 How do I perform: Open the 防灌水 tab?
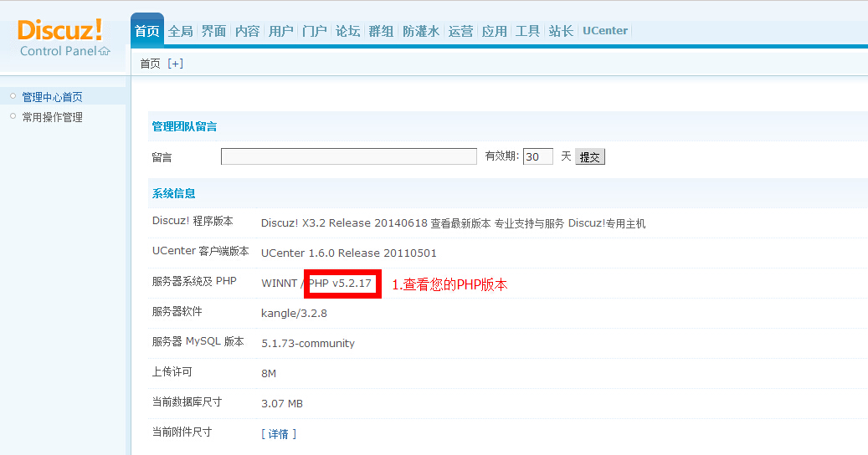point(421,31)
